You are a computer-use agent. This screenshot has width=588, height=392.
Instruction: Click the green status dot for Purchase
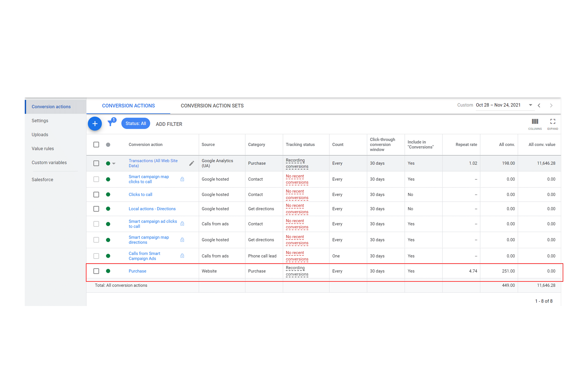point(108,271)
